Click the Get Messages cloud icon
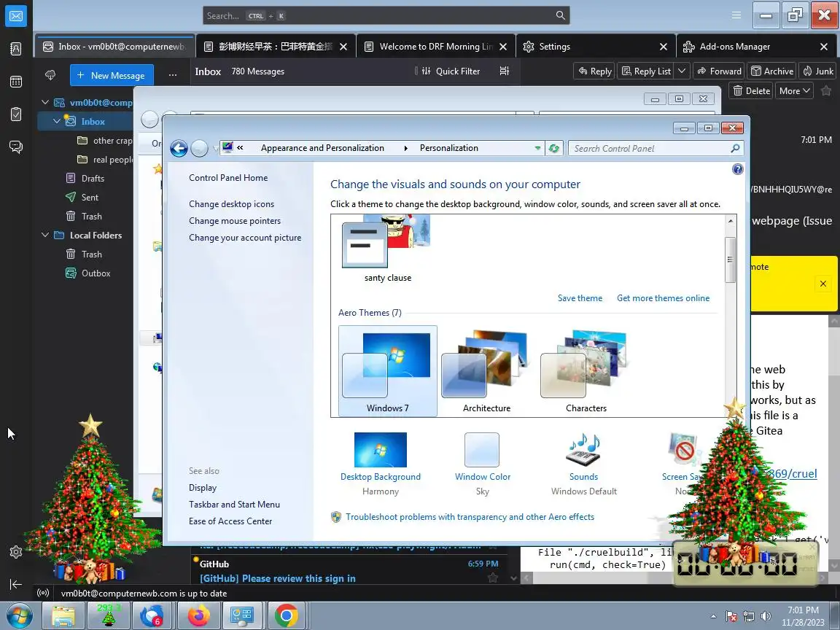This screenshot has height=630, width=840. click(50, 75)
